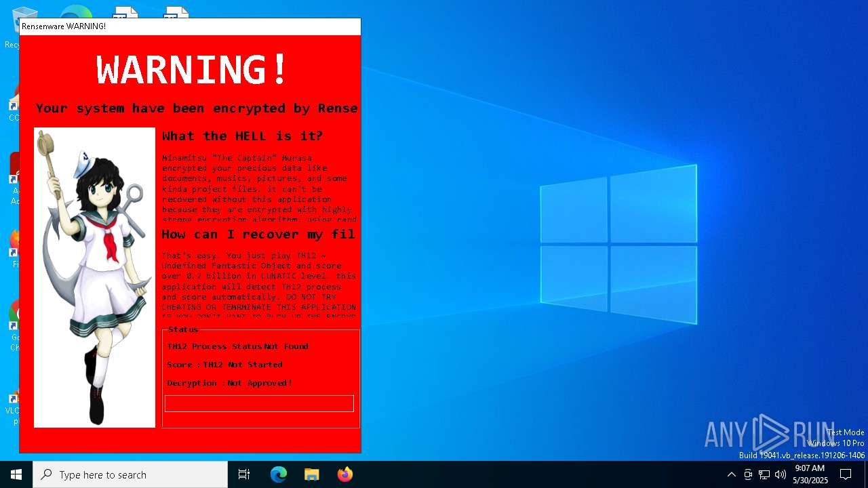Click the Minamitsu description paragraph
The width and height of the screenshot is (868, 488).
(258, 188)
